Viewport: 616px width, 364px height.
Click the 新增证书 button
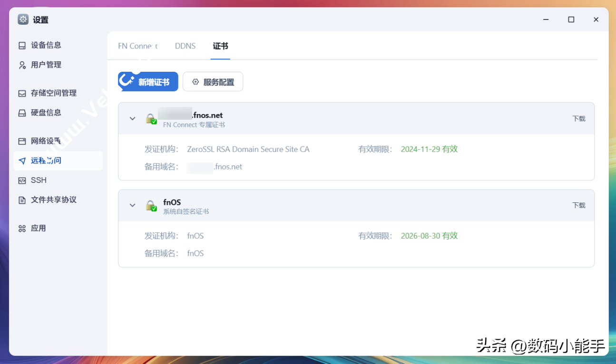[148, 82]
